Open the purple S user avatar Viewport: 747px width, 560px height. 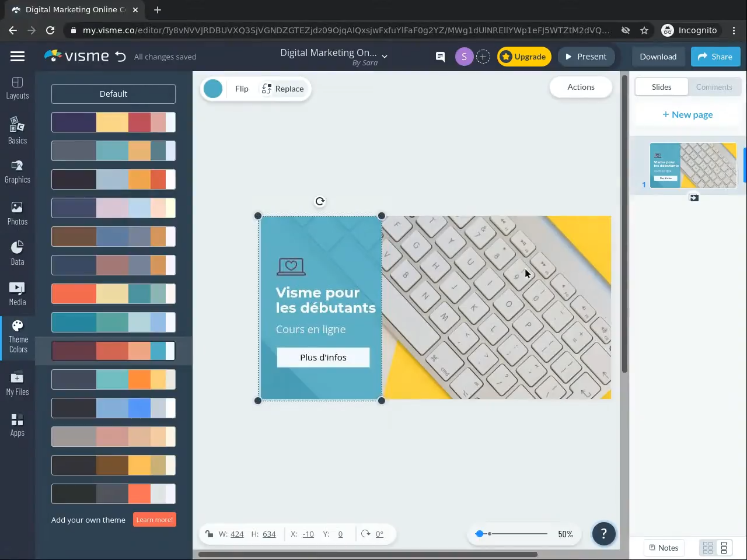pyautogui.click(x=464, y=57)
